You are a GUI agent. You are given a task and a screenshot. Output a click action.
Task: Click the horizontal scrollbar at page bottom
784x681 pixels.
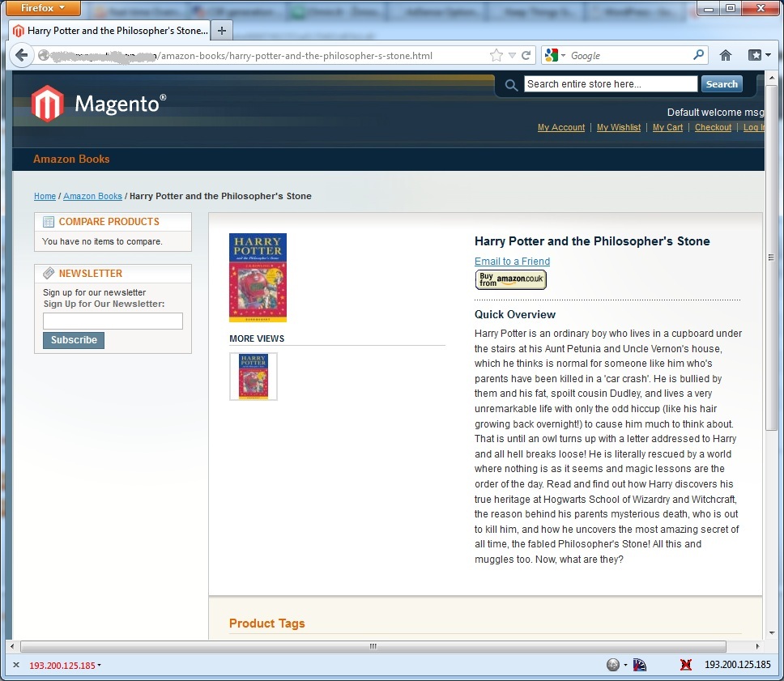(373, 646)
